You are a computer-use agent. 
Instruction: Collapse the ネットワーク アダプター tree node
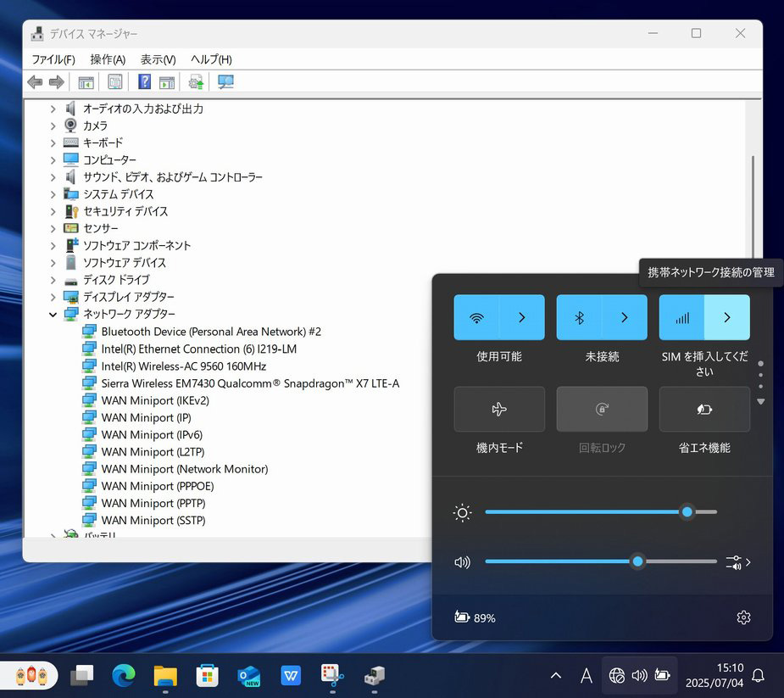[x=53, y=314]
